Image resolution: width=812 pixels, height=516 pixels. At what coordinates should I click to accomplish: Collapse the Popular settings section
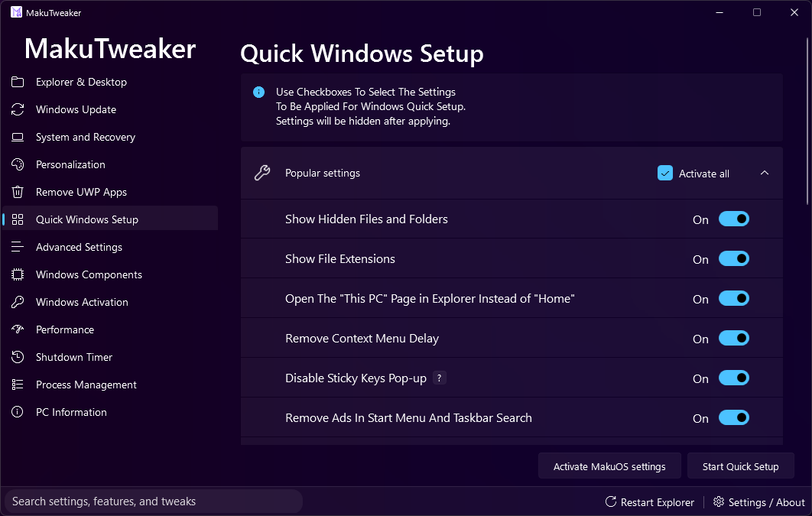click(x=765, y=173)
